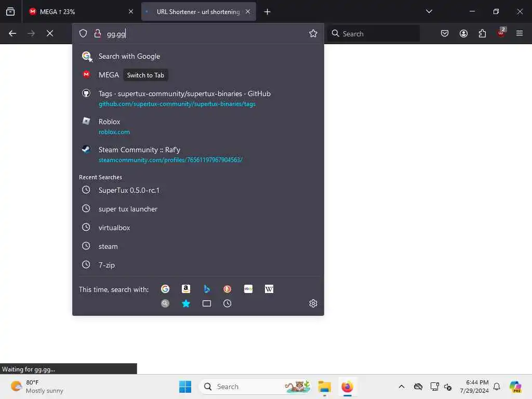The image size is (532, 399).
Task: Search this time with eBay icon
Action: 248,289
